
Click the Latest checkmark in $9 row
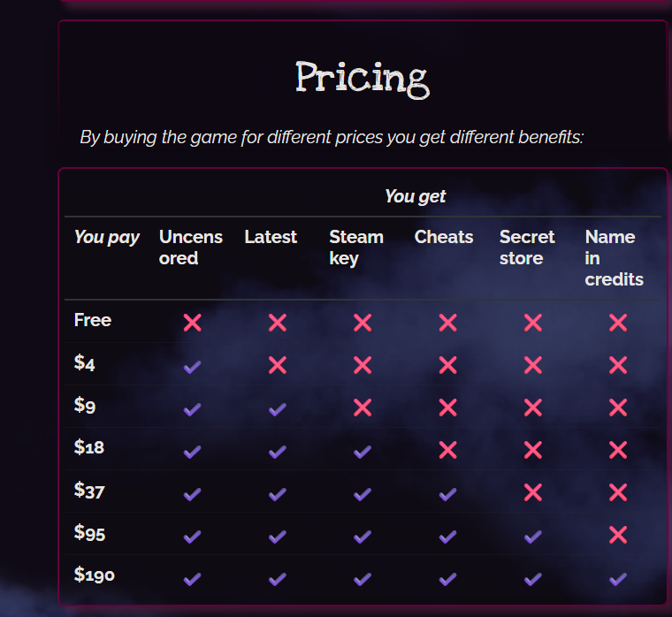point(278,408)
